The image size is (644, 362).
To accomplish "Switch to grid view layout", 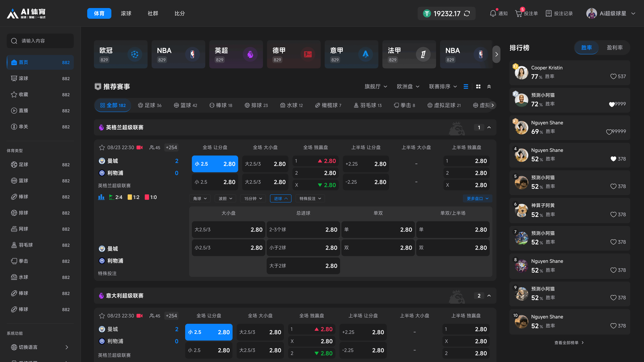I will point(478,86).
